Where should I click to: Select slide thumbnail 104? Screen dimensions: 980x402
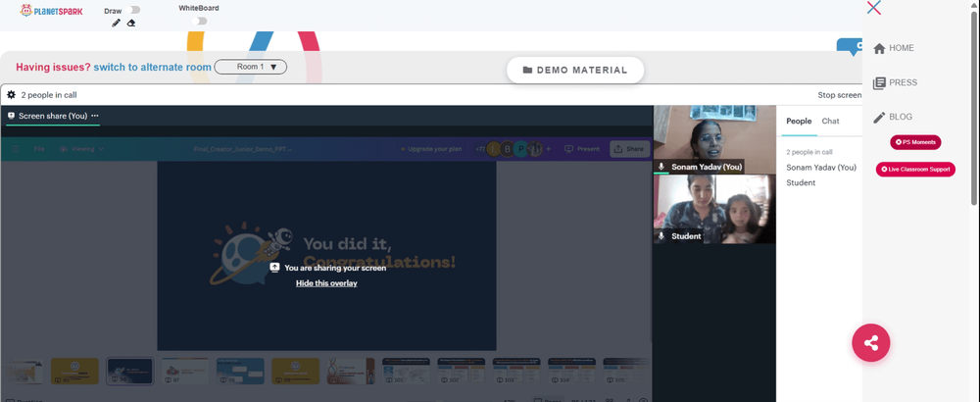(x=572, y=371)
